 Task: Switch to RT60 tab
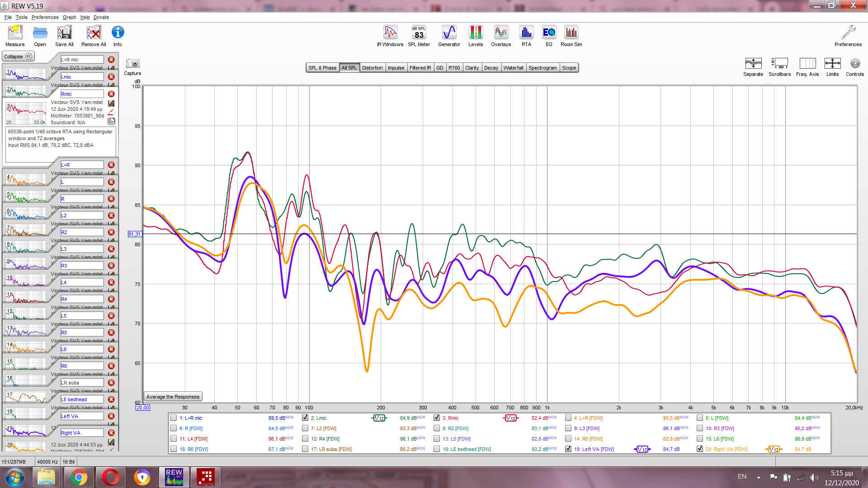454,68
